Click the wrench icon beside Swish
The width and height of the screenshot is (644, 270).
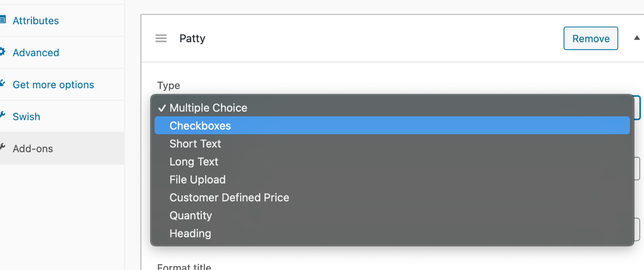click(x=3, y=116)
